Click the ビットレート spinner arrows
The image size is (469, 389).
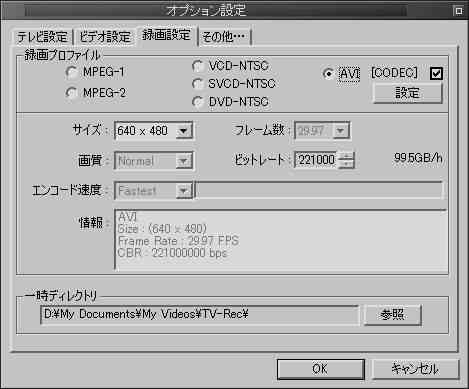[346, 160]
